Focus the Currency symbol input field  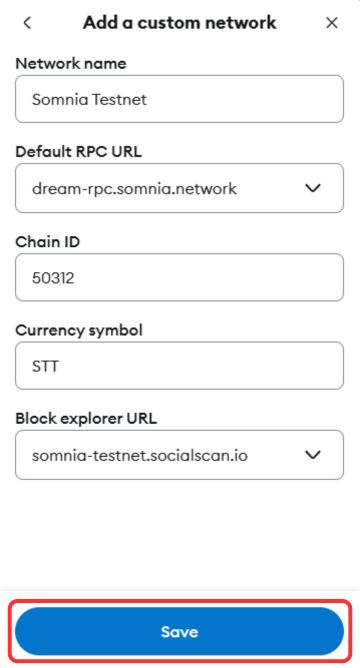point(179,366)
